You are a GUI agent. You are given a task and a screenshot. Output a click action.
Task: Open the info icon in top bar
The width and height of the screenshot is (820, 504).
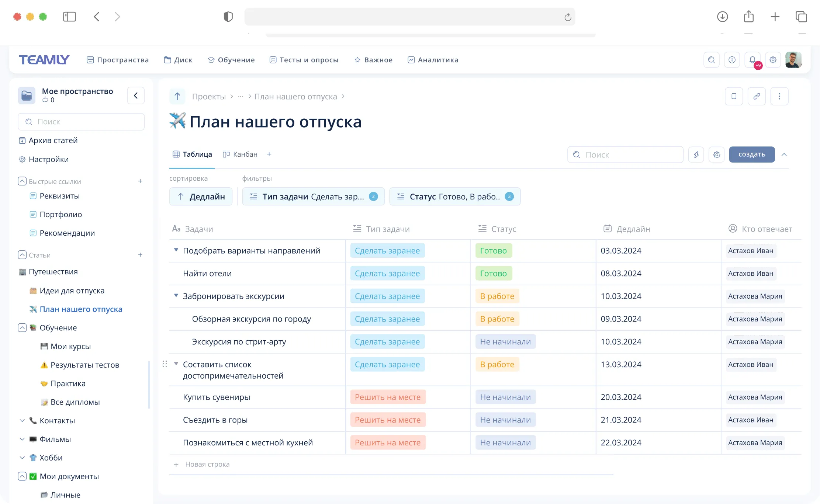pyautogui.click(x=732, y=60)
